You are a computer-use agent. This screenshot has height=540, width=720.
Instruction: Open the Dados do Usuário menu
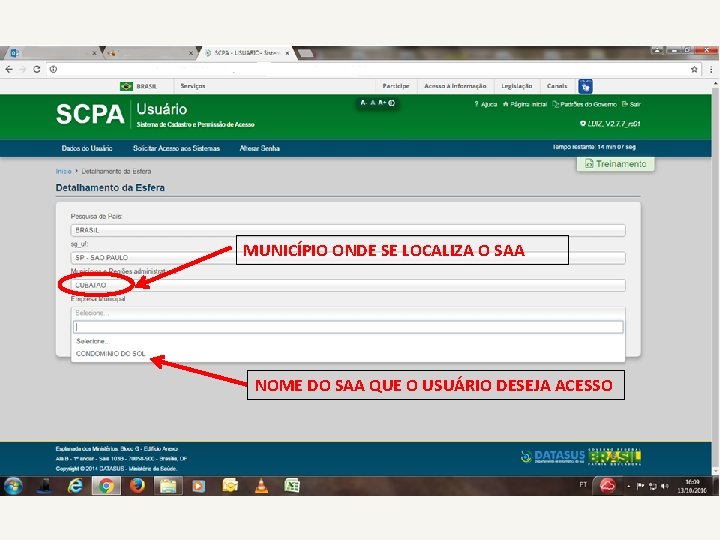(87, 148)
